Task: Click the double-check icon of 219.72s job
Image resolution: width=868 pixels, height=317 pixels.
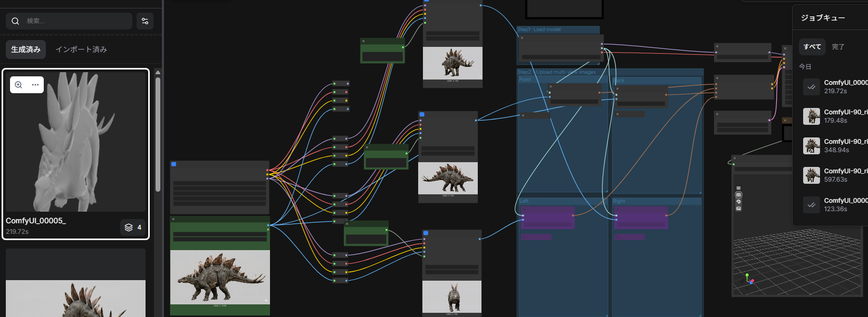Action: (x=811, y=87)
